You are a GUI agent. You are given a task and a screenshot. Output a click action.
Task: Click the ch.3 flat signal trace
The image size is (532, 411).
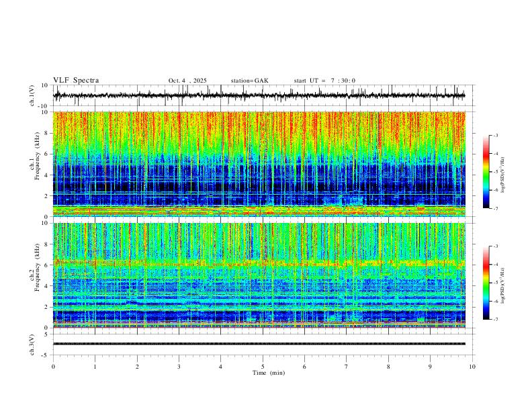click(259, 344)
